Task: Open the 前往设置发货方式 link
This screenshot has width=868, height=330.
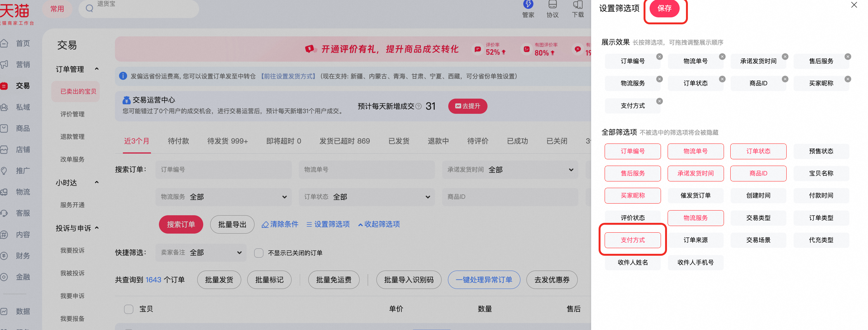Action: pos(288,76)
